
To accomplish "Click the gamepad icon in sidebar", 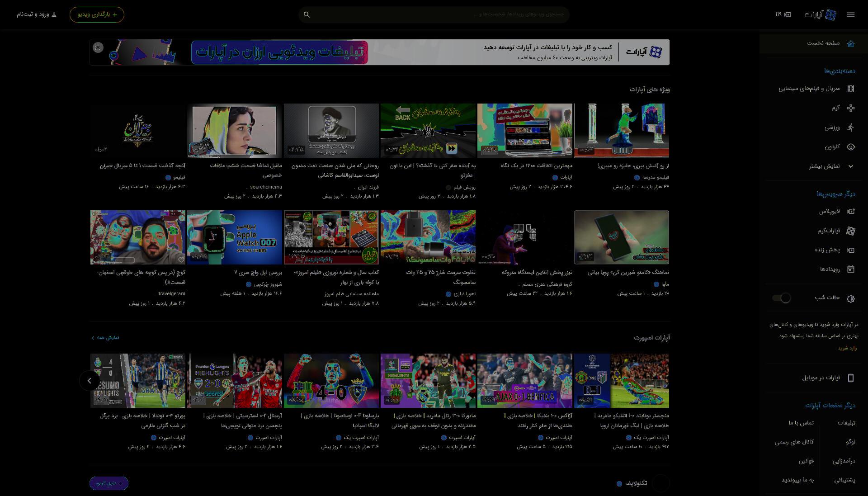I will coord(850,108).
